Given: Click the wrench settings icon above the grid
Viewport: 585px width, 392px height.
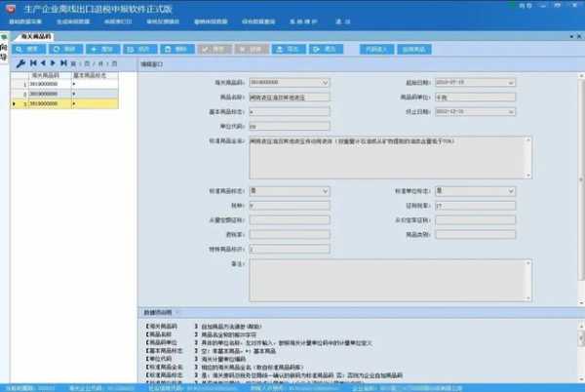Looking at the screenshot, I should [x=19, y=62].
